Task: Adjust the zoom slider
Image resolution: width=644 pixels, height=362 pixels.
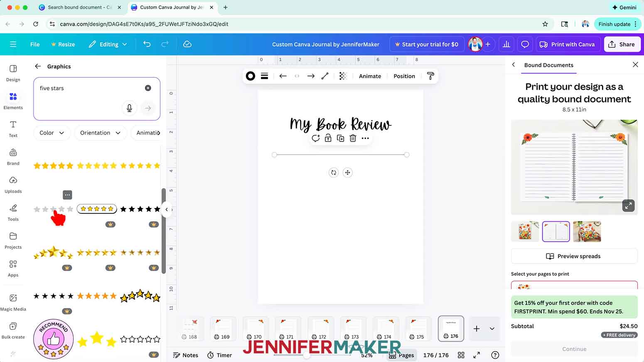Action: tap(307, 355)
